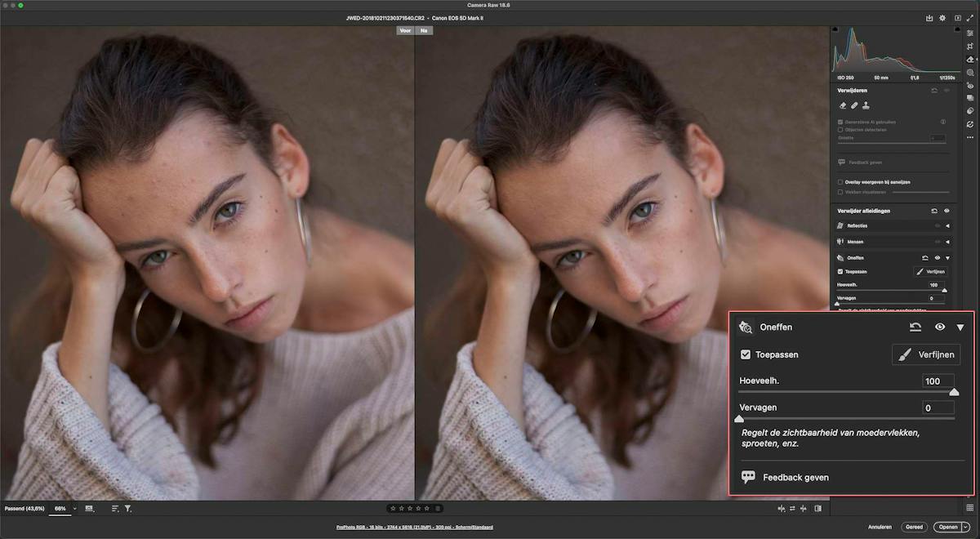
Task: Click the Passend (43,6%) zoom fit label
Action: (x=23, y=508)
